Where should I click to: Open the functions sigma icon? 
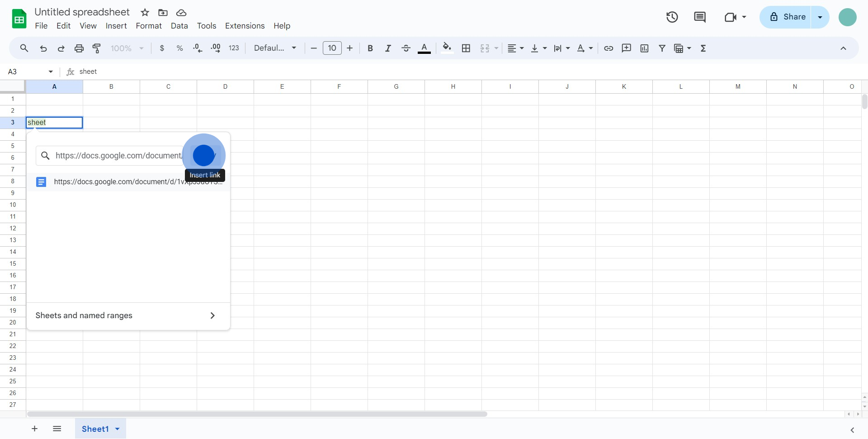pos(703,48)
